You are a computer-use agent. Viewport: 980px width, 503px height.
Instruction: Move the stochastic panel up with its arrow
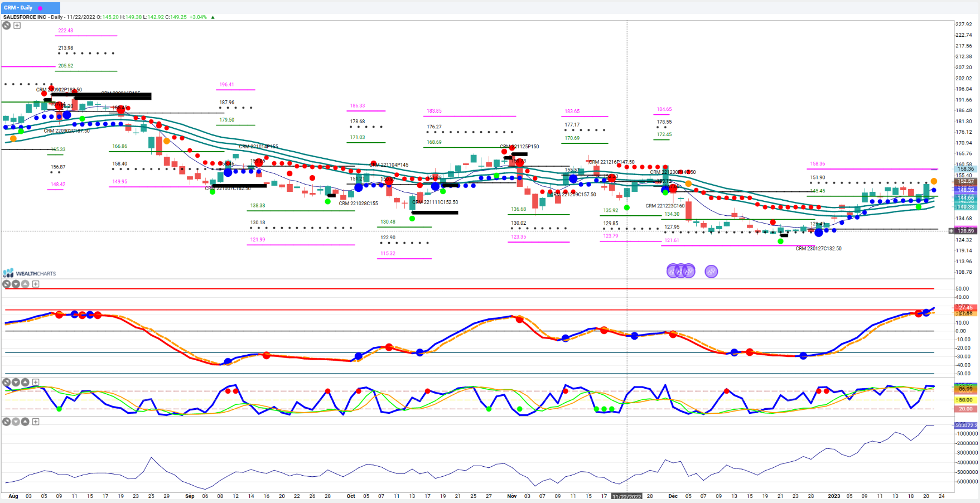click(x=26, y=382)
